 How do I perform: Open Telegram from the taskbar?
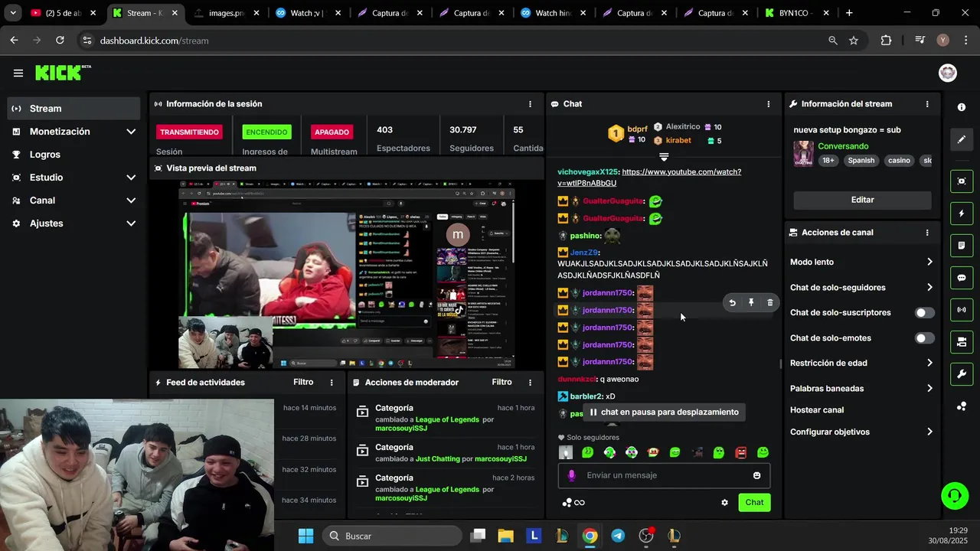[618, 536]
